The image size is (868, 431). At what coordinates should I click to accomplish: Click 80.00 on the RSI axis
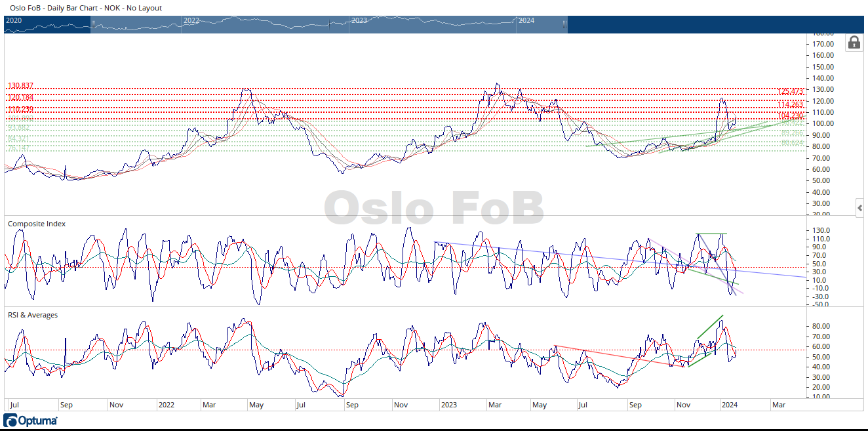click(x=821, y=326)
